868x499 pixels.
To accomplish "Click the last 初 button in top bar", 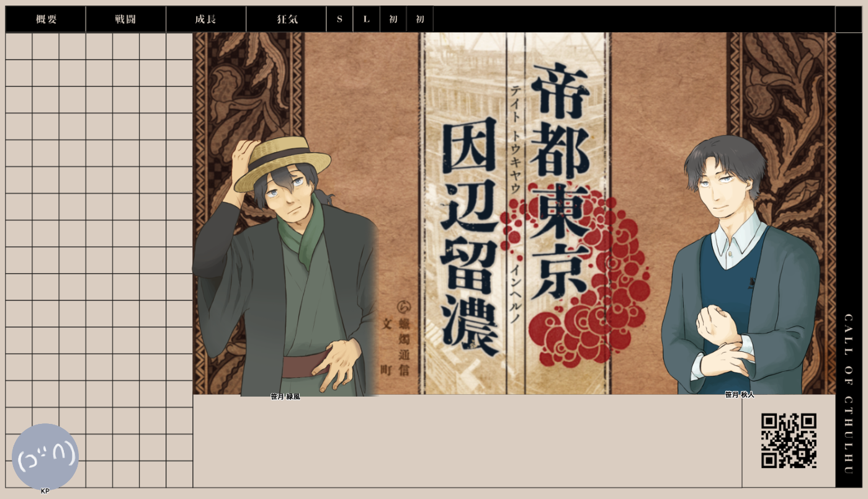I will [x=420, y=19].
